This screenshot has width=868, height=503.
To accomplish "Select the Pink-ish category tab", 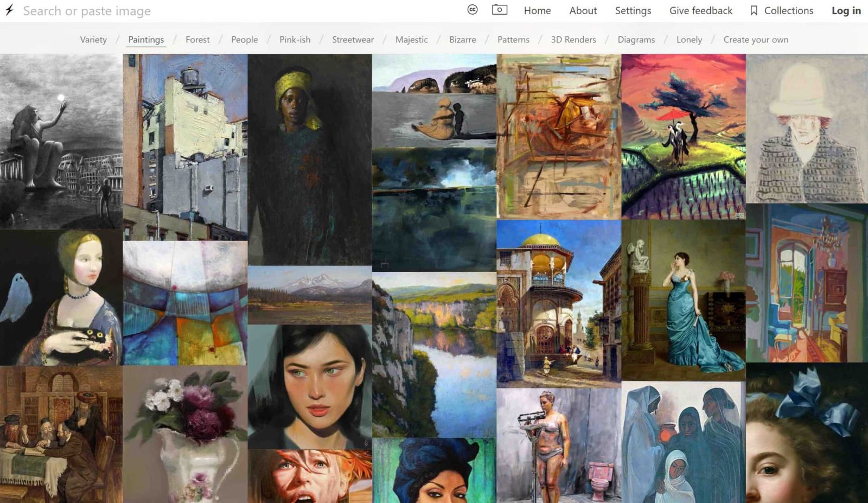I will tap(295, 40).
